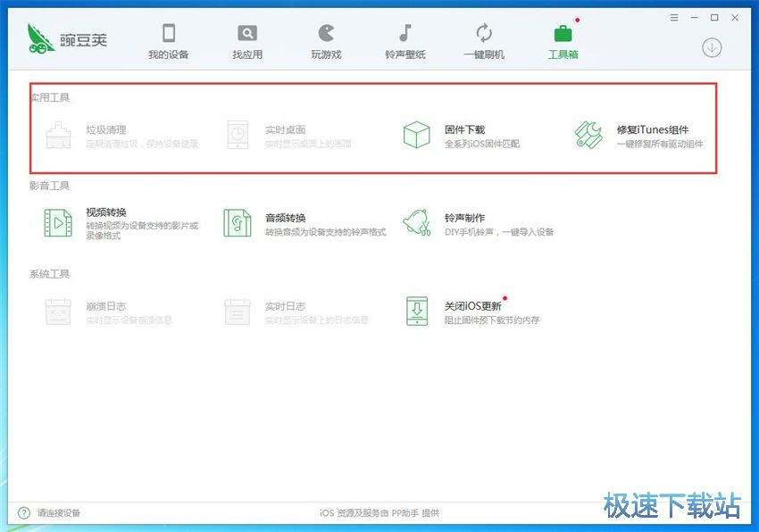Click the 关闭iOS更新 phone download icon
The image size is (759, 532).
(x=417, y=312)
